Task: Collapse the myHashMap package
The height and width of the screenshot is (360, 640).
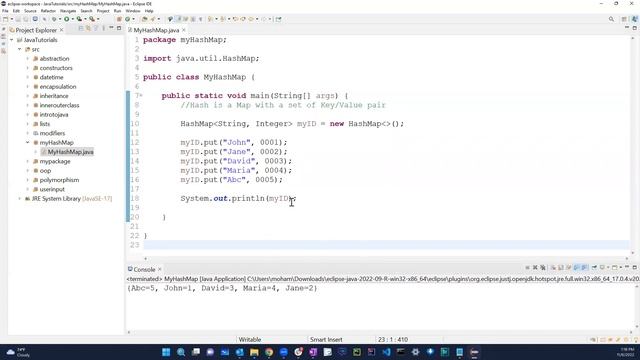Action: coord(28,142)
